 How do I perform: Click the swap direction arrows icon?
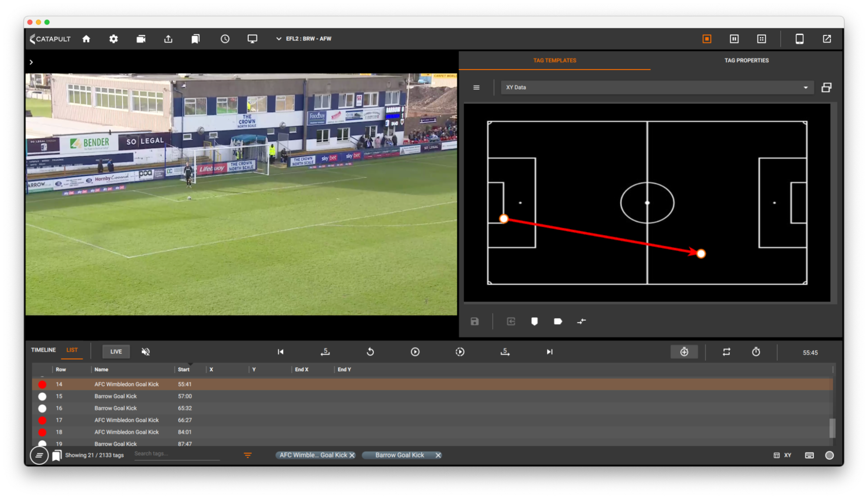[581, 321]
